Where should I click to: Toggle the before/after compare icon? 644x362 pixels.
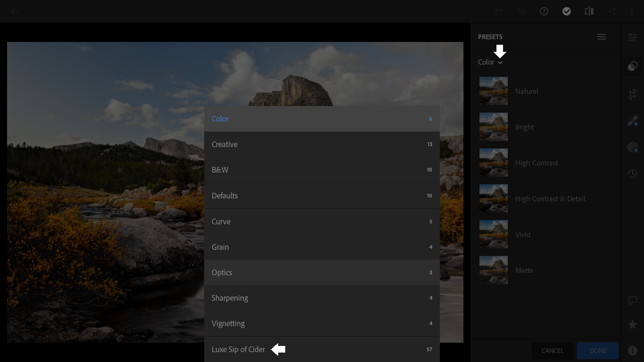pos(589,11)
